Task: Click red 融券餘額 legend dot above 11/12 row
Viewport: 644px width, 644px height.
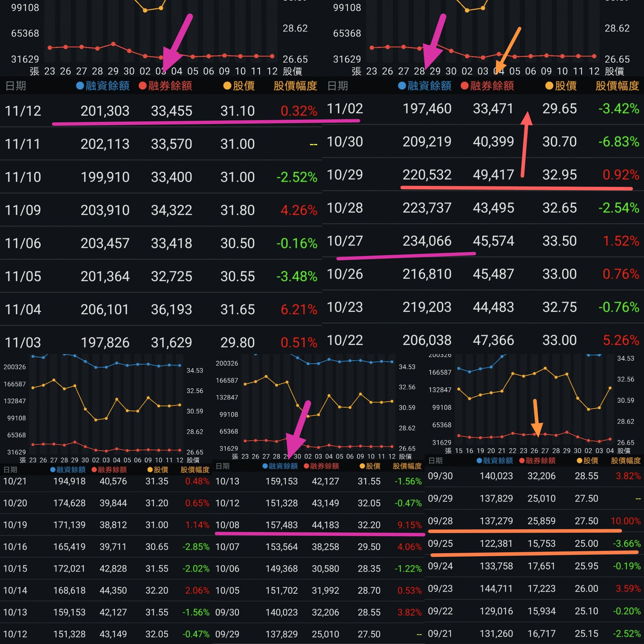Action: tap(143, 86)
